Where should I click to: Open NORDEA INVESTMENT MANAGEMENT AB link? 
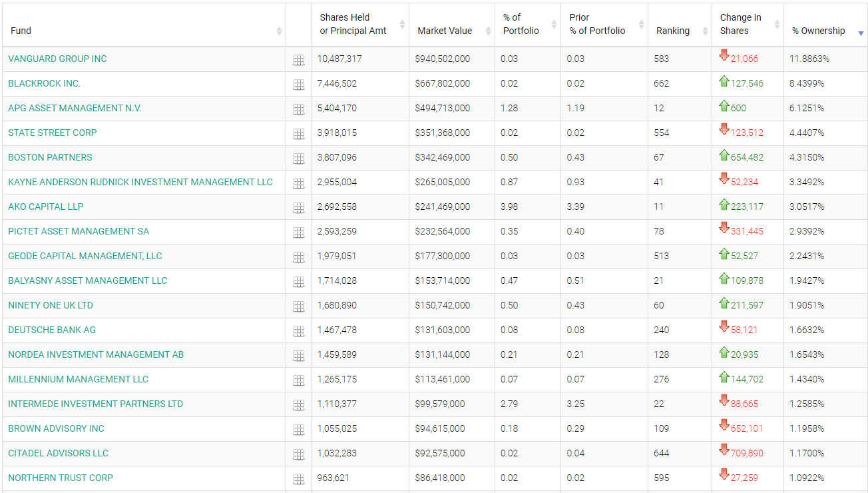(x=96, y=354)
